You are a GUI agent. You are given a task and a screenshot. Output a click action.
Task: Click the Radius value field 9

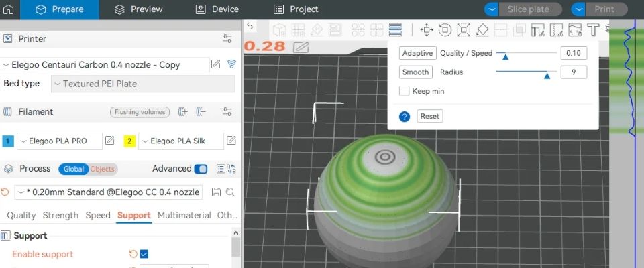tap(574, 72)
